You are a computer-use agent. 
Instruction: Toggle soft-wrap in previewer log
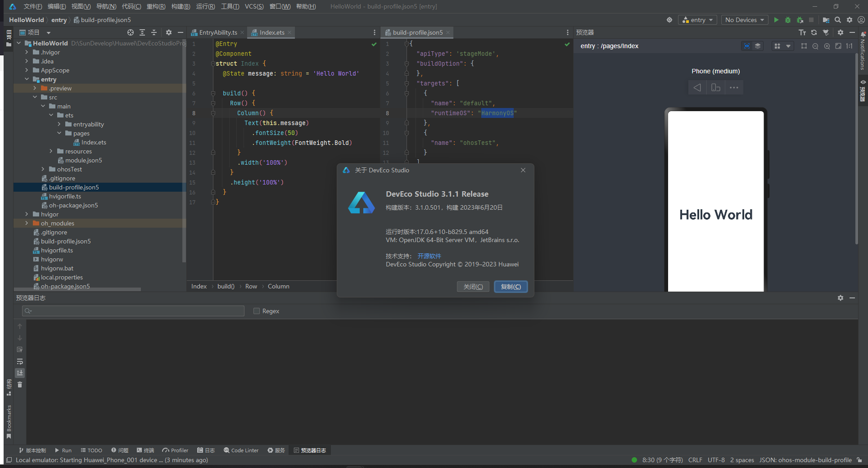20,361
